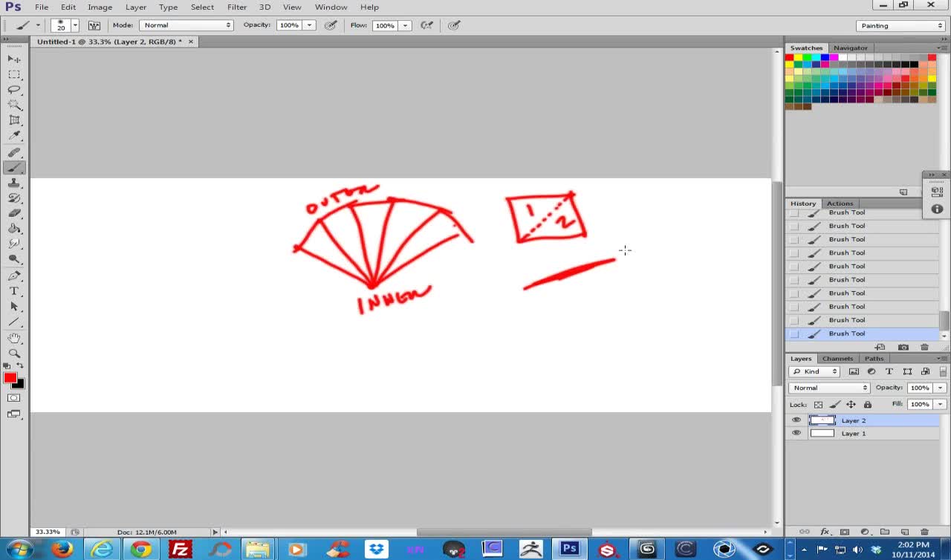Open the Image menu
Image resolution: width=951 pixels, height=560 pixels.
click(100, 7)
